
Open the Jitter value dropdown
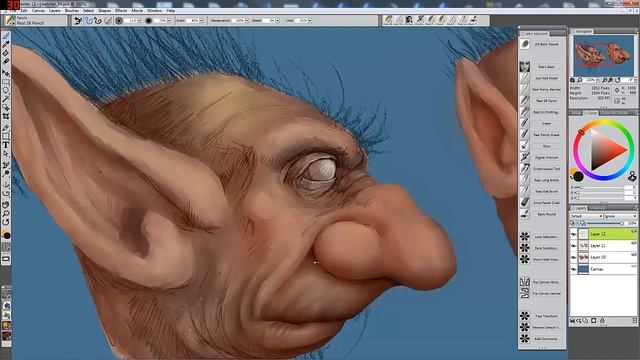(x=310, y=20)
